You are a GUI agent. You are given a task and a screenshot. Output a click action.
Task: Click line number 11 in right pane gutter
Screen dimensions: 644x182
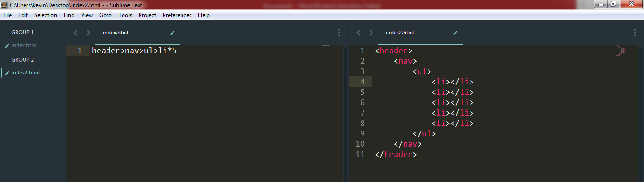[360, 154]
